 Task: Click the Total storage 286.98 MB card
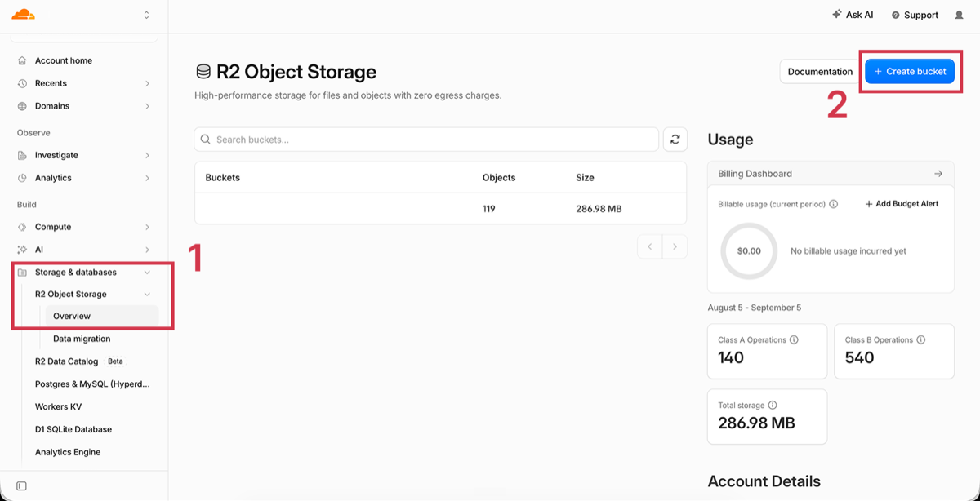768,416
